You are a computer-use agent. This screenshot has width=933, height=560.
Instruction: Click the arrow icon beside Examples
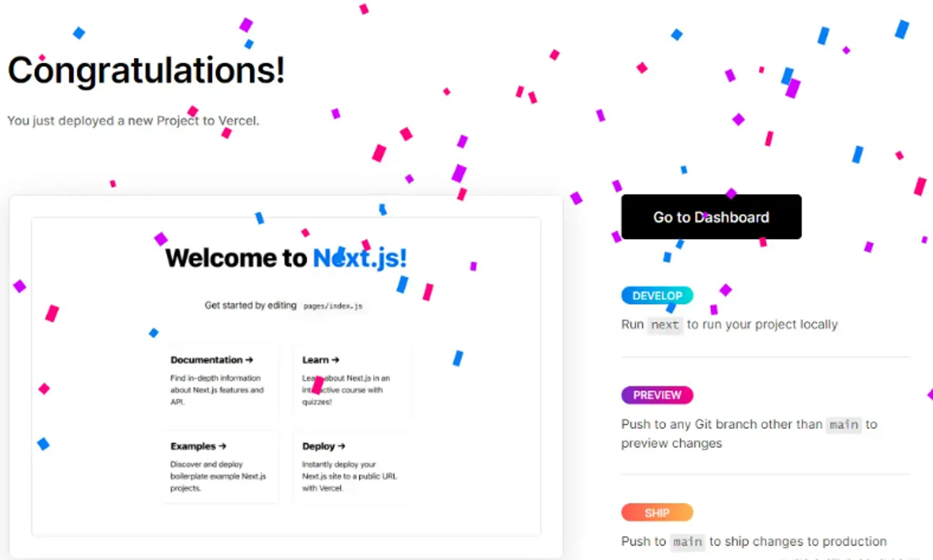coord(223,446)
